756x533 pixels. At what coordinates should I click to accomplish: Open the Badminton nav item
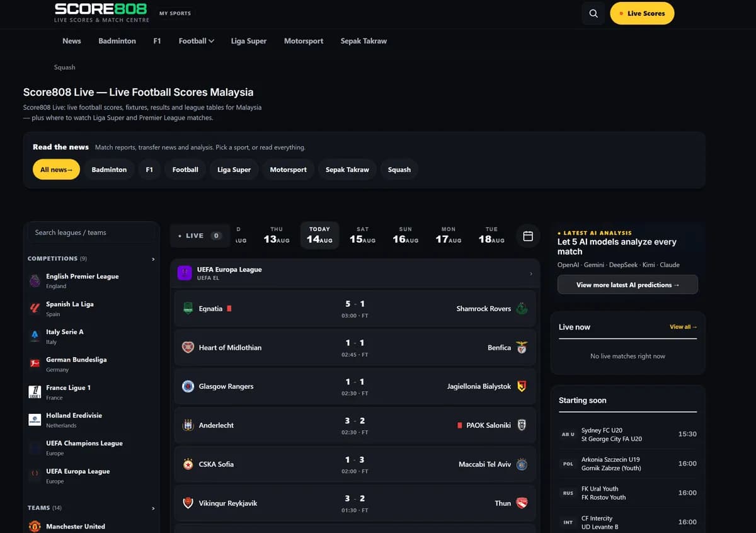117,41
